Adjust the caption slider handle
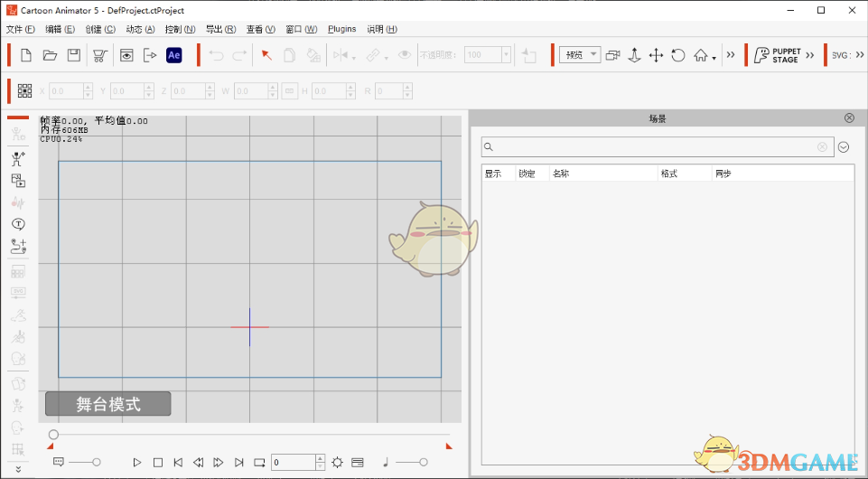868x479 pixels. pyautogui.click(x=97, y=462)
